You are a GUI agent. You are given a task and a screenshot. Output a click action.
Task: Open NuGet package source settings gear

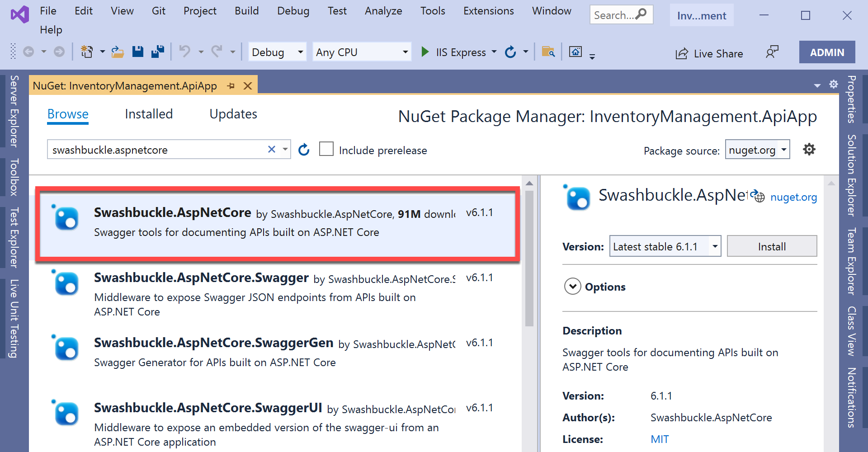tap(809, 149)
